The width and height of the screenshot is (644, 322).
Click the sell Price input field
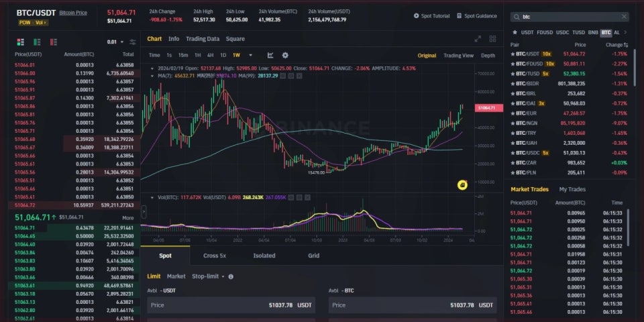click(x=413, y=305)
